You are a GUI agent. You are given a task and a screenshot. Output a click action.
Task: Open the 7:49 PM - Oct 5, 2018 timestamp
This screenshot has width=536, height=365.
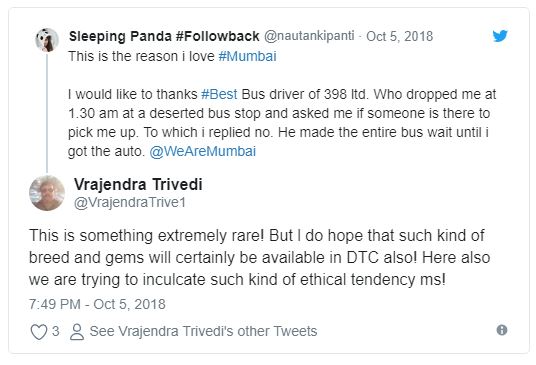pos(97,304)
